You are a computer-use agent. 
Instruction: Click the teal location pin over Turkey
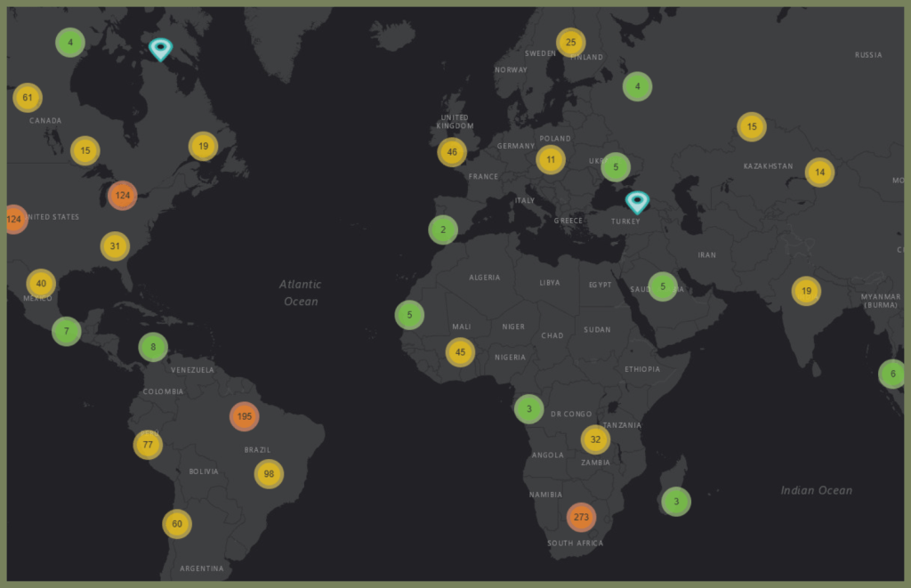[x=637, y=201]
